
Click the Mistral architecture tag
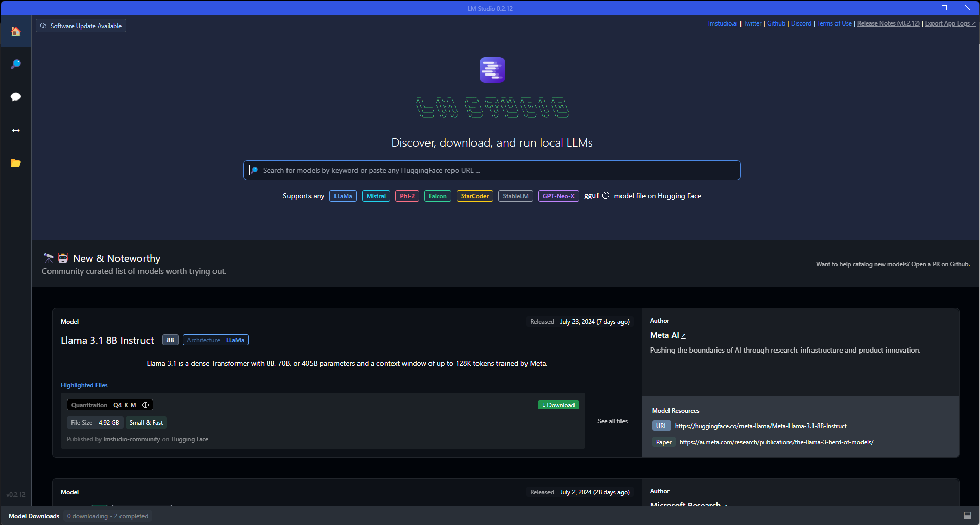point(376,196)
